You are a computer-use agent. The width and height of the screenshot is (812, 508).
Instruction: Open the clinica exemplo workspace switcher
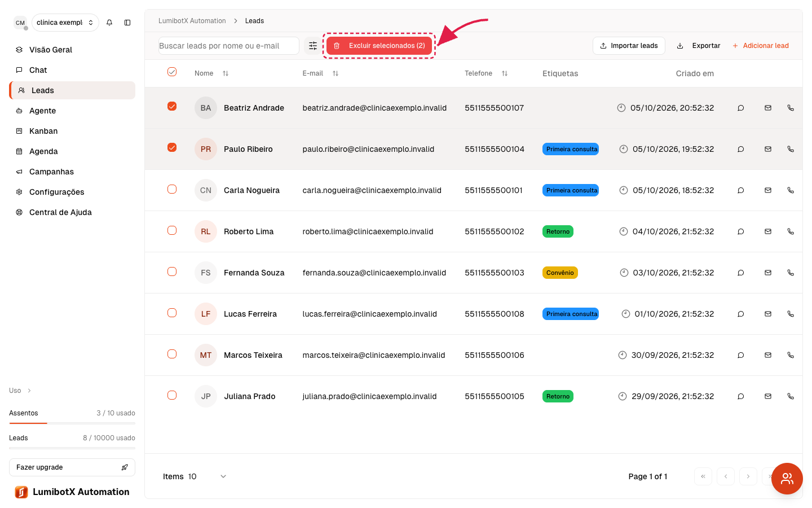(65, 23)
